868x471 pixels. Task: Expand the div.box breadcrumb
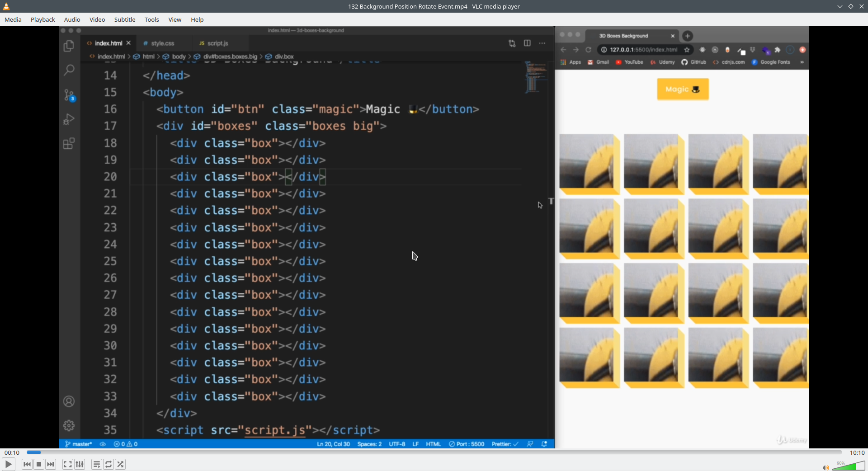[280, 57]
